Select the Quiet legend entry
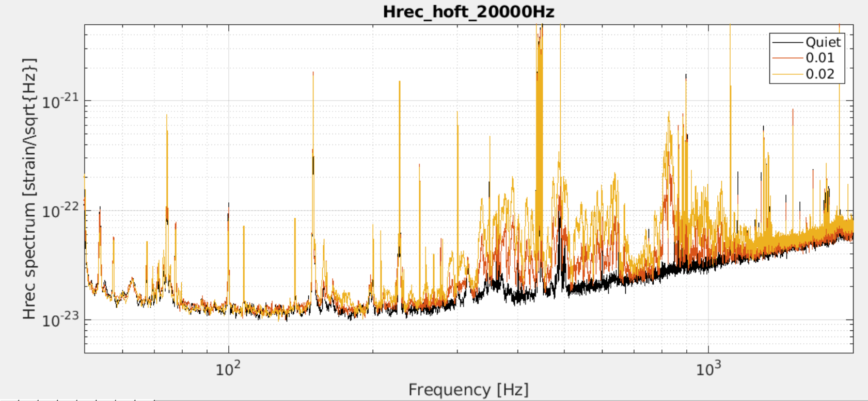The height and width of the screenshot is (401, 868). 823,42
